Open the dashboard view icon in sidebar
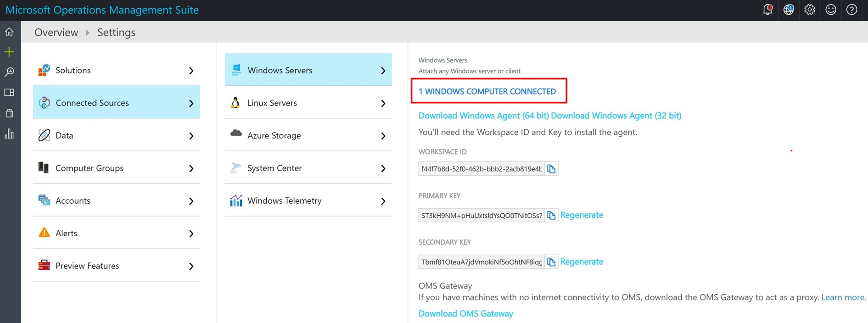The width and height of the screenshot is (868, 323). click(9, 93)
